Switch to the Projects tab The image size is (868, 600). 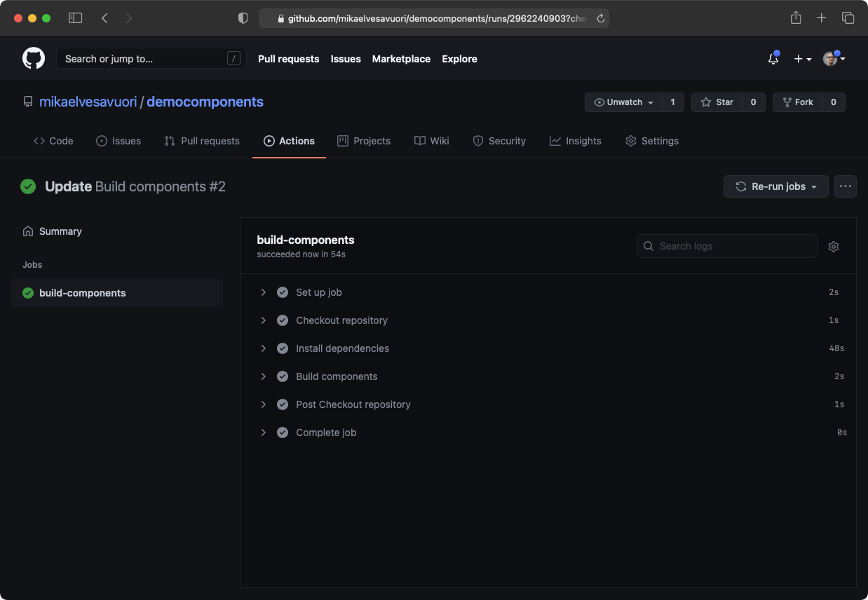pyautogui.click(x=364, y=141)
